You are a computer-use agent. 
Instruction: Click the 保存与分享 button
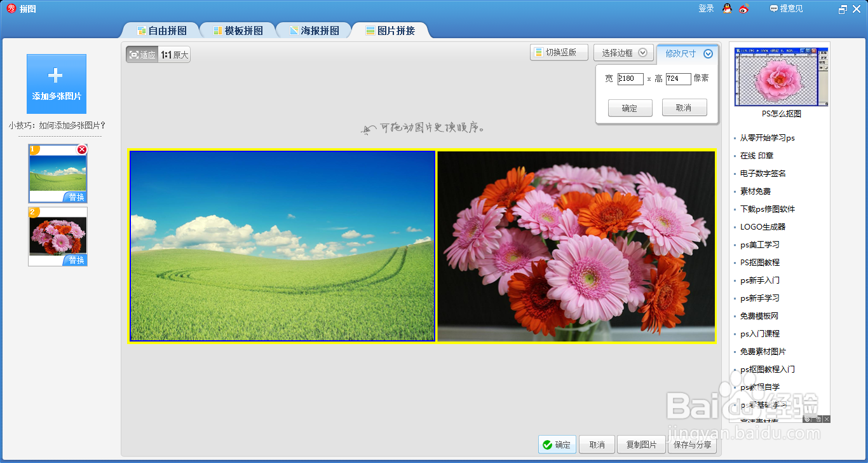(x=692, y=445)
